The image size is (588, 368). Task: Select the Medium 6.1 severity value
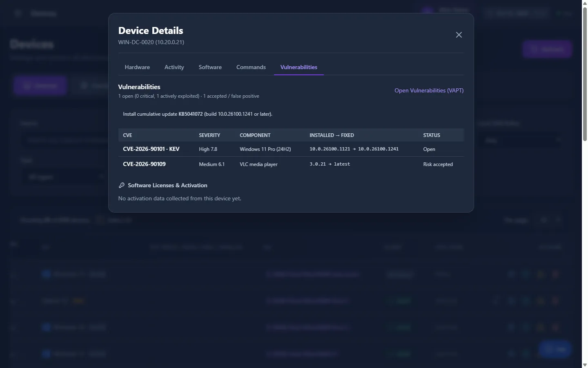tap(212, 164)
